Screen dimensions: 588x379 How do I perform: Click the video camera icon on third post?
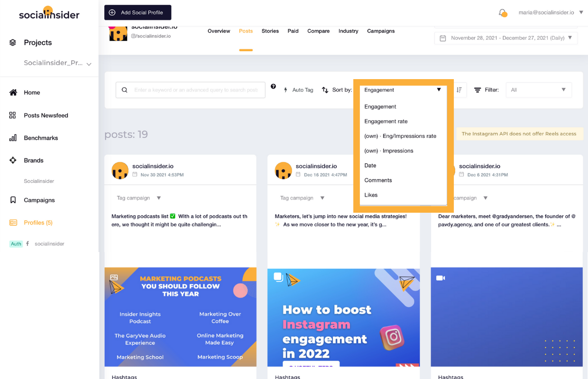441,278
